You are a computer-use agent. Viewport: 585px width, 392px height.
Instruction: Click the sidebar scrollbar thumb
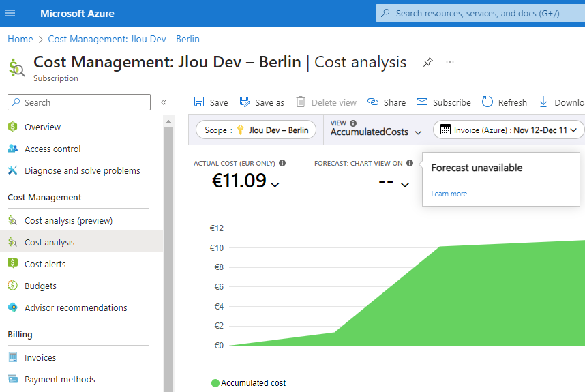pos(168,259)
